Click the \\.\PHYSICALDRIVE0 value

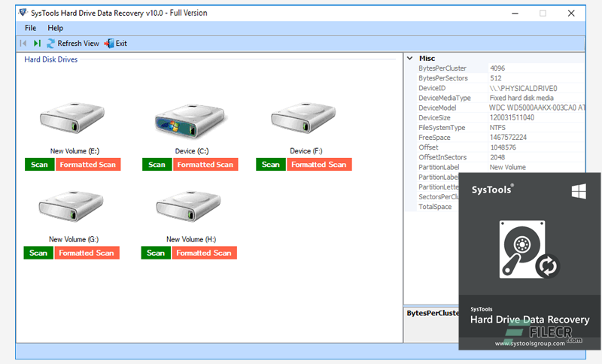tap(523, 88)
